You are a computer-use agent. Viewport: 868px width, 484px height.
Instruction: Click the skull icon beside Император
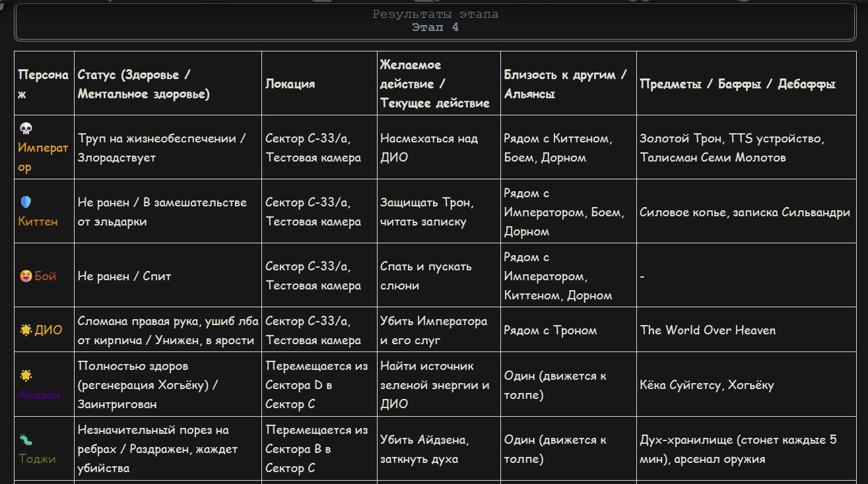pyautogui.click(x=26, y=129)
